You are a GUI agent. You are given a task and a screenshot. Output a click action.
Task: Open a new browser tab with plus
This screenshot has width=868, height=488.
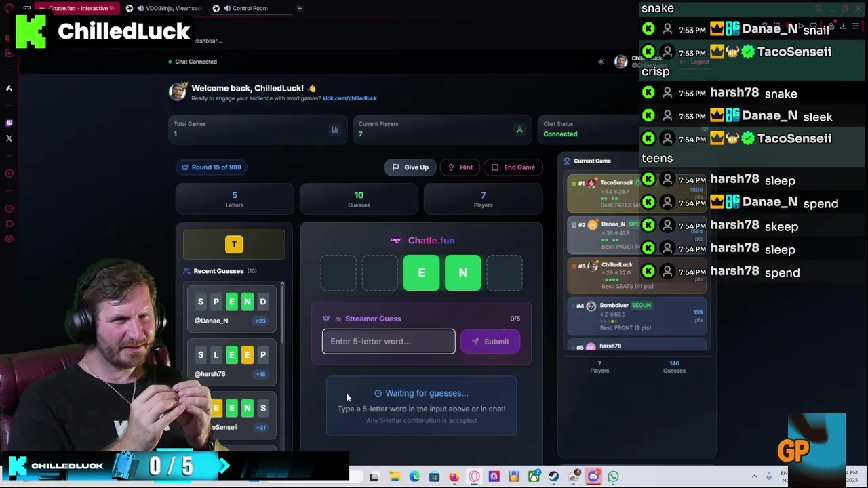pos(300,8)
